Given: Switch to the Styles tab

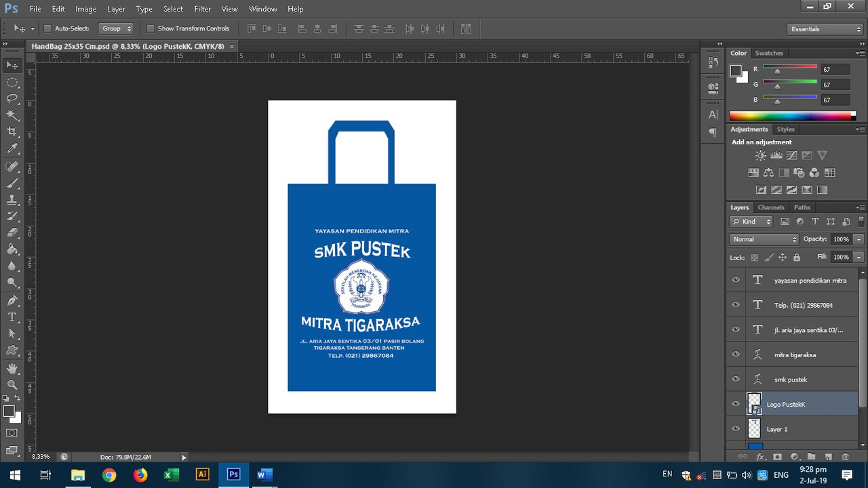Looking at the screenshot, I should [x=785, y=129].
